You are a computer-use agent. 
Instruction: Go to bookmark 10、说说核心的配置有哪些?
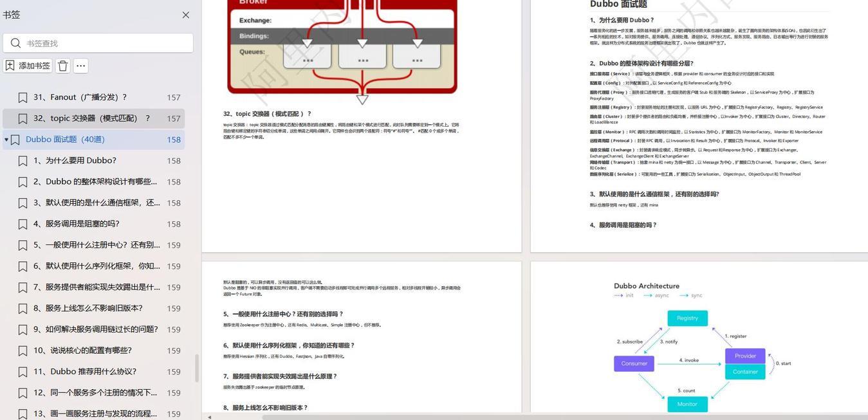click(93, 351)
